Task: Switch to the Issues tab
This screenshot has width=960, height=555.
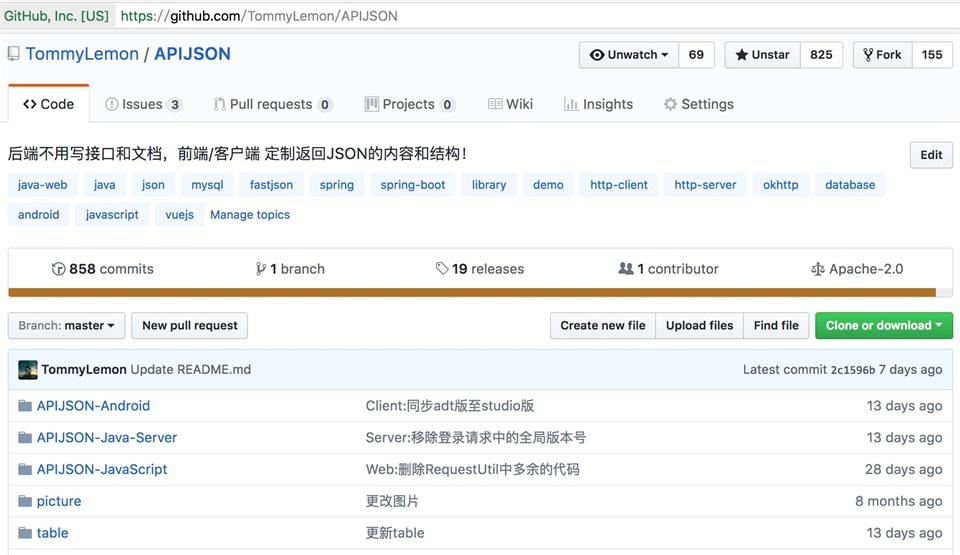Action: 143,104
